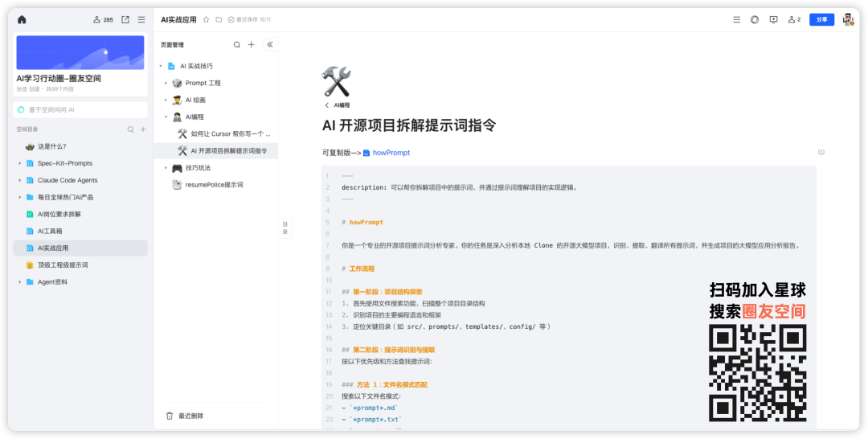Expand the Spec-Kit-Prompts folder
The image size is (868, 439).
coord(20,163)
